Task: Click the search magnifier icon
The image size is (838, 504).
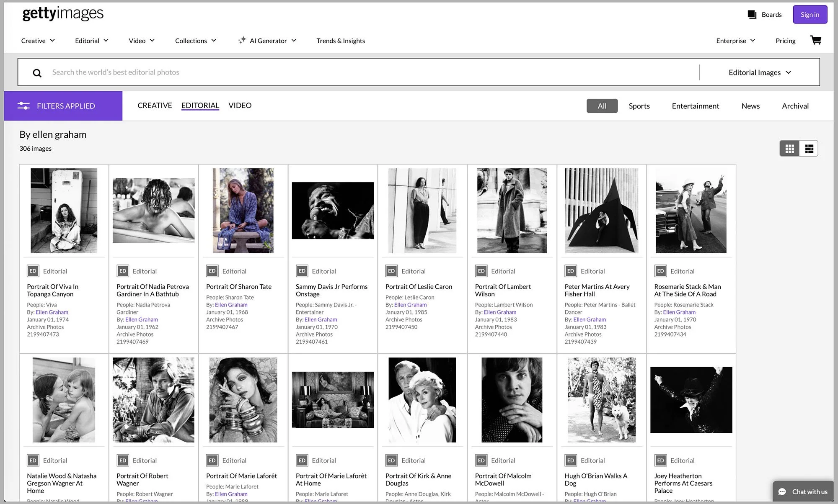Action: pos(37,73)
